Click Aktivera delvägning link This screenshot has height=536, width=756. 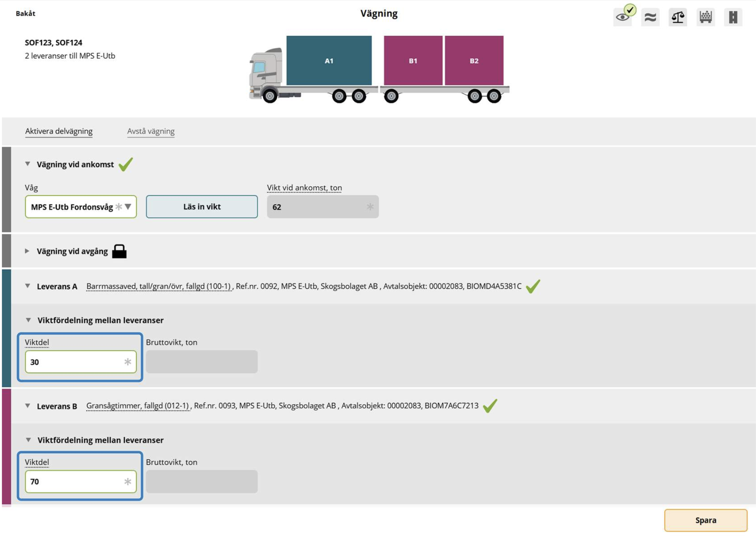pyautogui.click(x=59, y=131)
